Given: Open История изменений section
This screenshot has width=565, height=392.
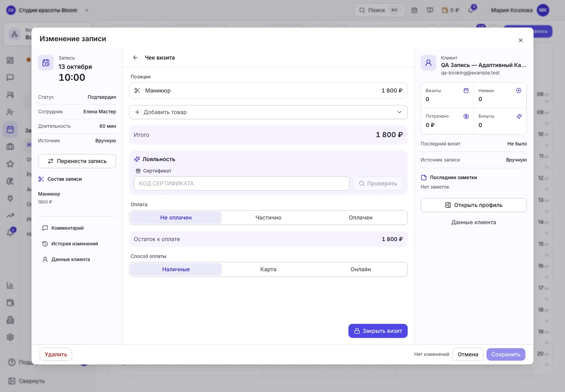Looking at the screenshot, I should 70,244.
